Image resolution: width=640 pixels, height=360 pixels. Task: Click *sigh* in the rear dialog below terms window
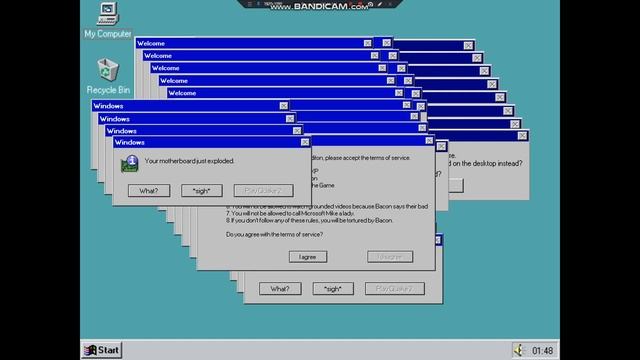(x=333, y=289)
